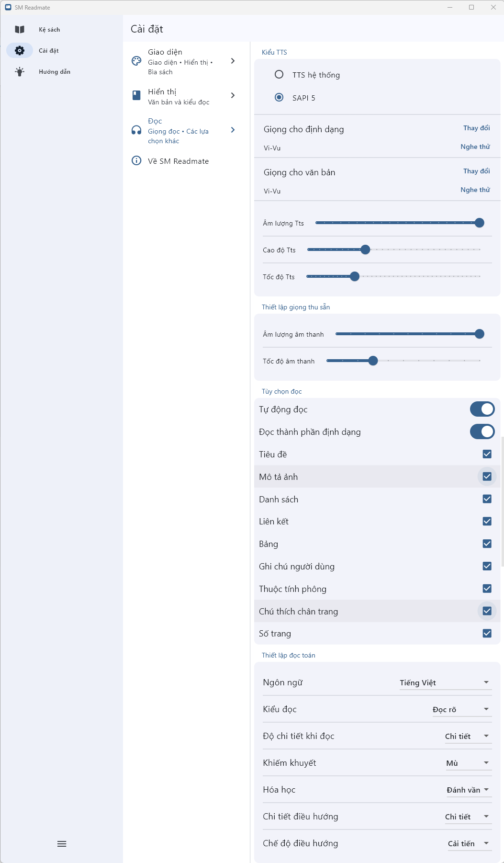Click Thay đổi for Giọng cho định dạng
Screen dimensions: 504x863
click(x=476, y=128)
